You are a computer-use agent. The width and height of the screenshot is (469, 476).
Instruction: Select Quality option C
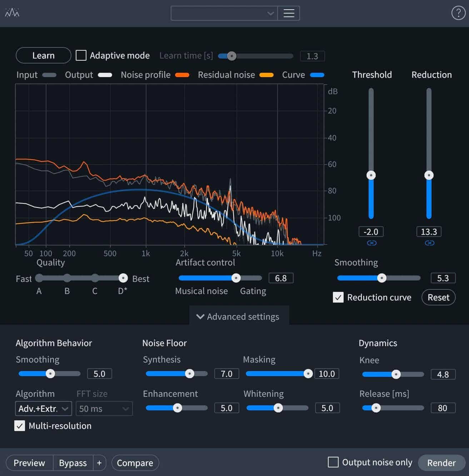click(x=95, y=278)
